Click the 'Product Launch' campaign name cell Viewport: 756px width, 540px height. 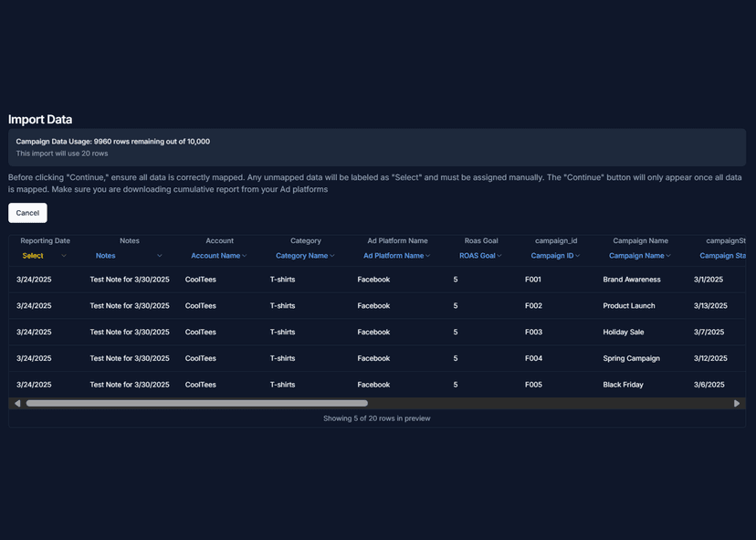(629, 306)
